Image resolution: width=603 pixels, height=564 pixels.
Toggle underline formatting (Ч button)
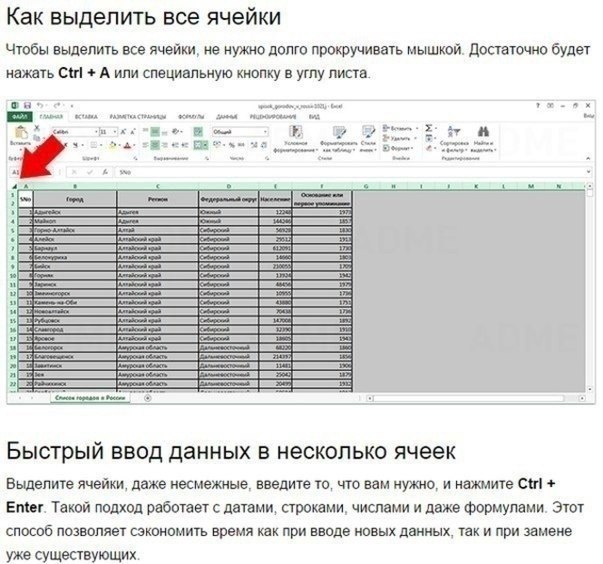pyautogui.click(x=75, y=145)
